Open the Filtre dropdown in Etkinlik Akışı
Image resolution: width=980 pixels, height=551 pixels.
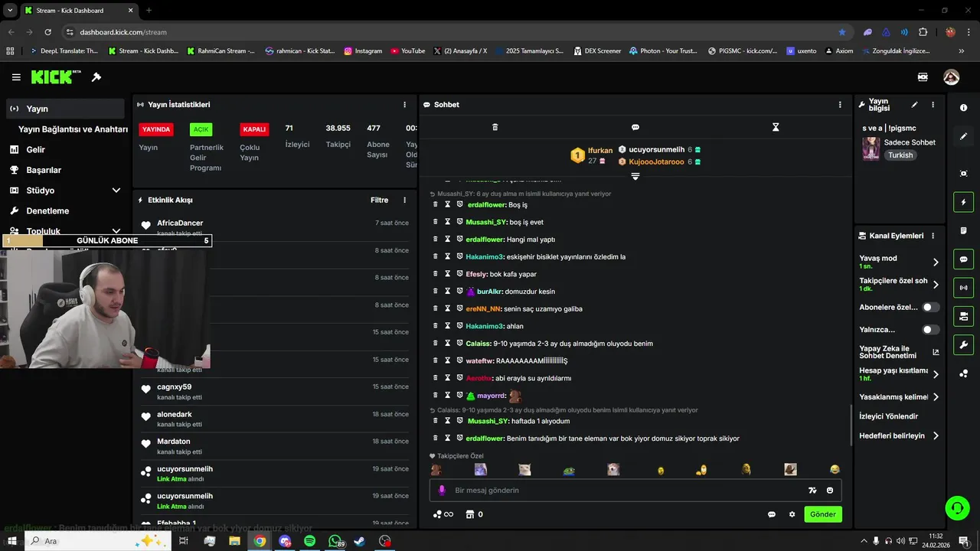(380, 201)
